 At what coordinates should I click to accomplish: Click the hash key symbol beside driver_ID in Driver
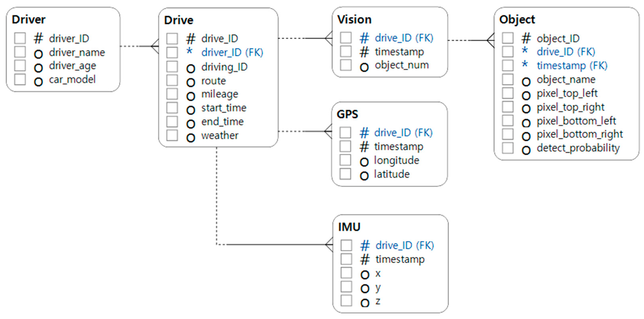tap(38, 39)
